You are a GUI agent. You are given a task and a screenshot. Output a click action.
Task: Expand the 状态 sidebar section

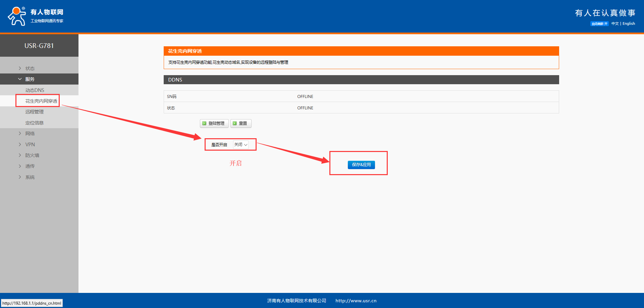(x=30, y=68)
